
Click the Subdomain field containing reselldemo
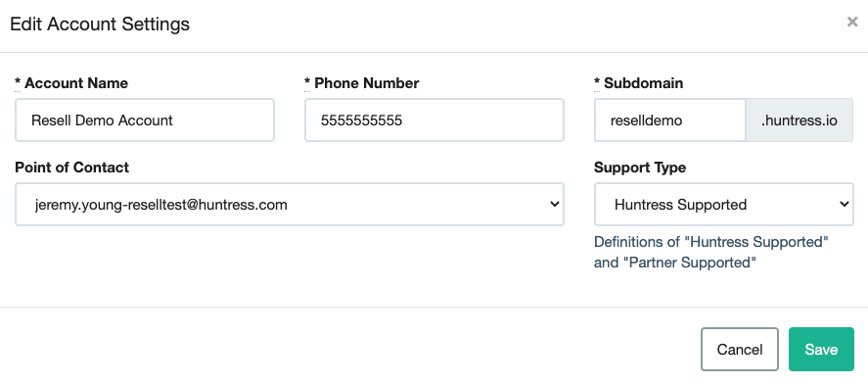[669, 120]
